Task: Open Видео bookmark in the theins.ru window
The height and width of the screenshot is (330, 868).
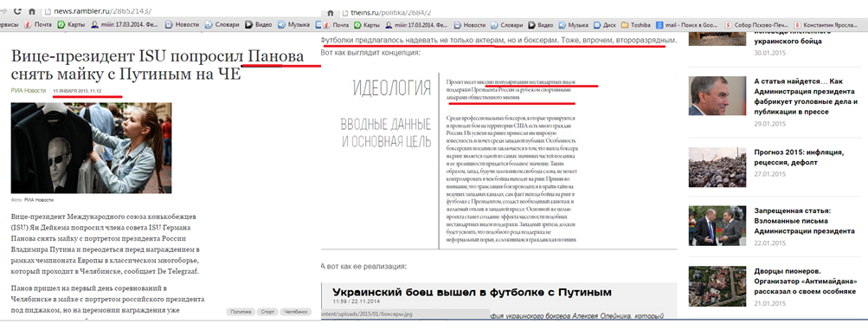Action: [x=541, y=24]
